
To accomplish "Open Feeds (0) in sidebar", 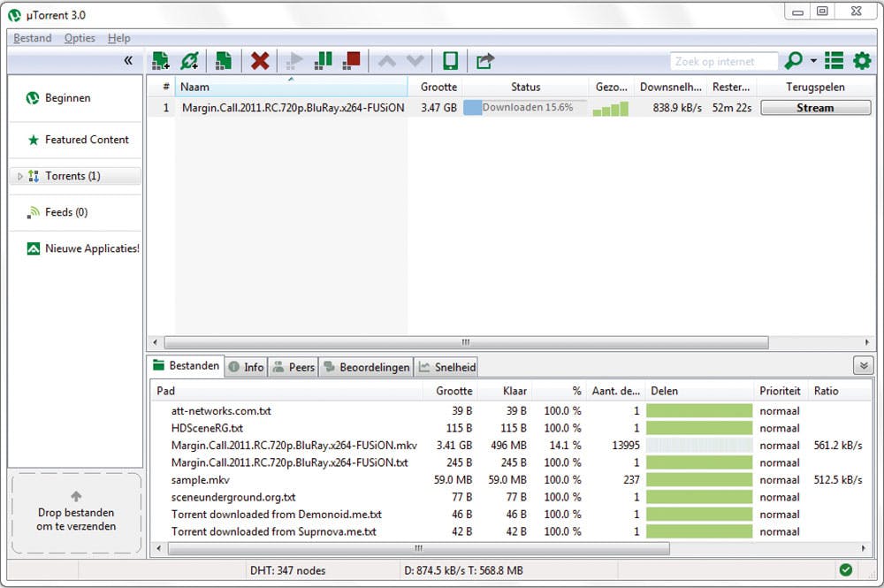I will point(57,212).
